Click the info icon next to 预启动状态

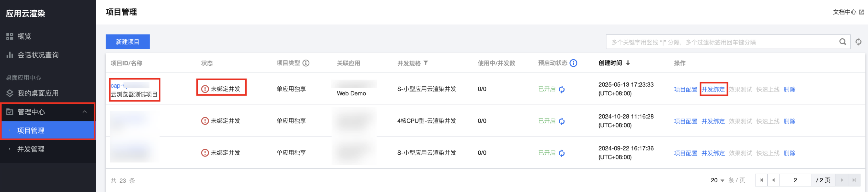coord(573,63)
